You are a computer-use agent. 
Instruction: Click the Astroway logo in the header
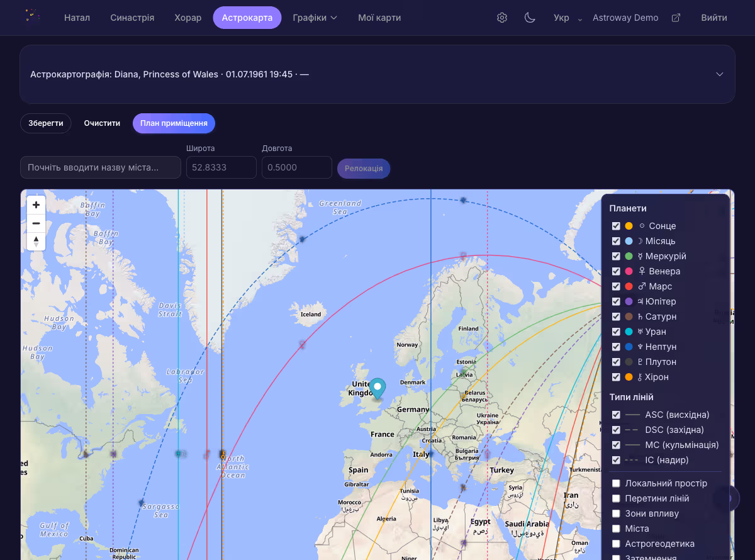point(31,16)
